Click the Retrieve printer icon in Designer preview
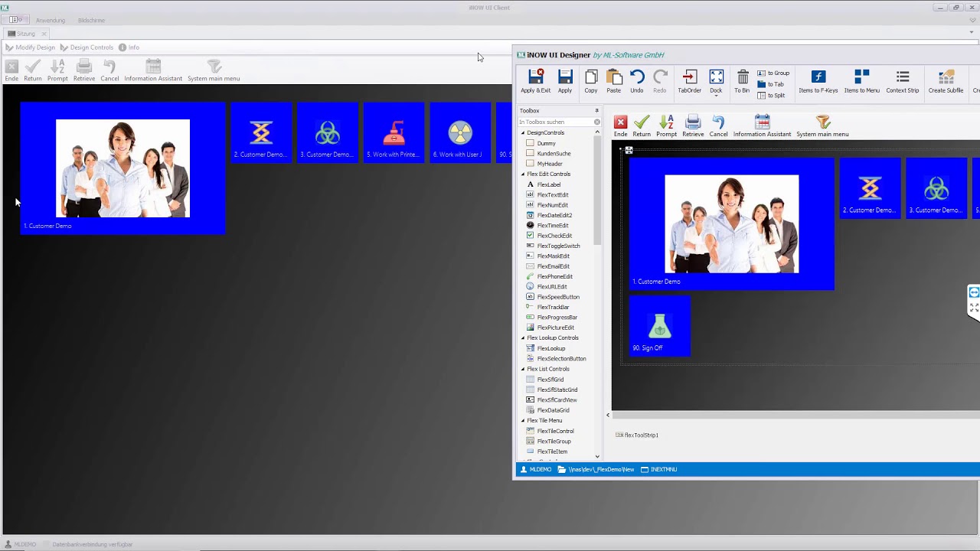The image size is (980, 551). tap(693, 122)
